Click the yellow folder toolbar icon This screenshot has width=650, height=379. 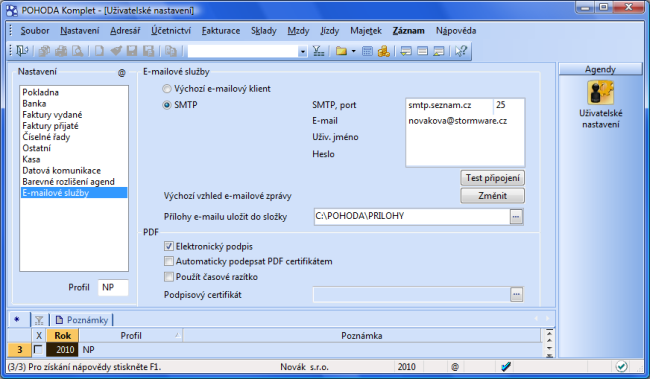341,51
